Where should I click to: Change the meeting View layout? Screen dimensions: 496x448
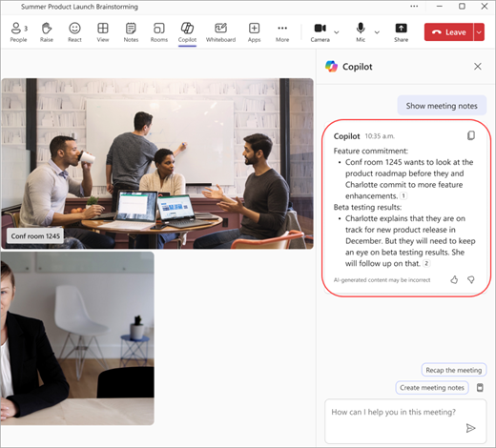coord(103,32)
